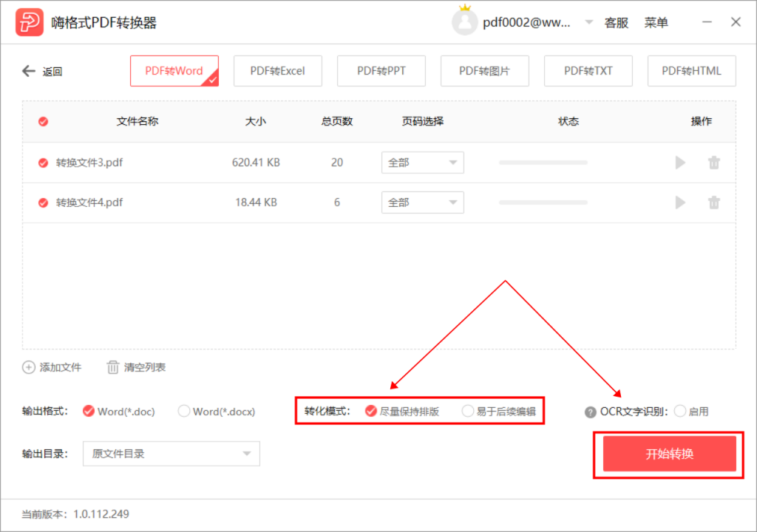The height and width of the screenshot is (532, 757).
Task: Click file name 转换文件4.pdf
Action: coord(89,202)
